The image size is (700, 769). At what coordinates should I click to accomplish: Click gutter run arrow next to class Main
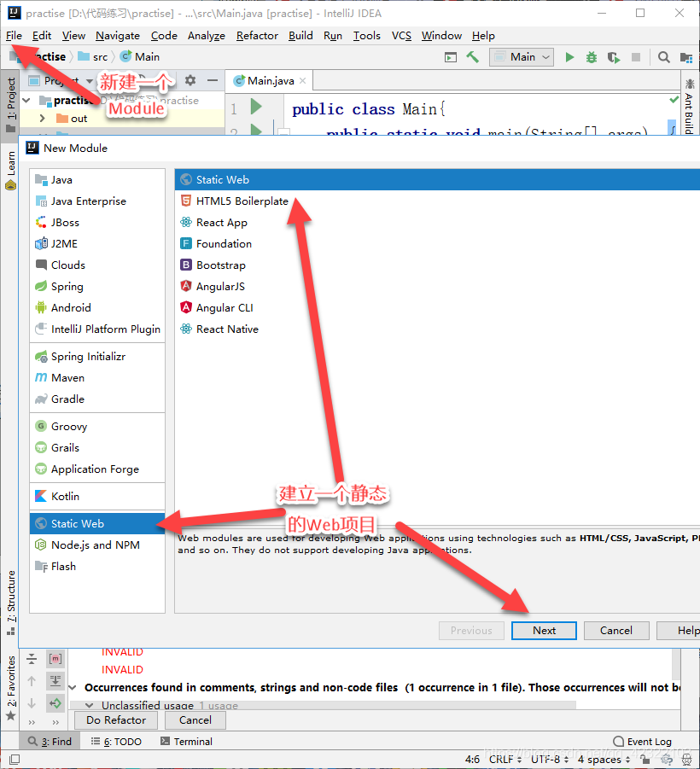point(256,107)
